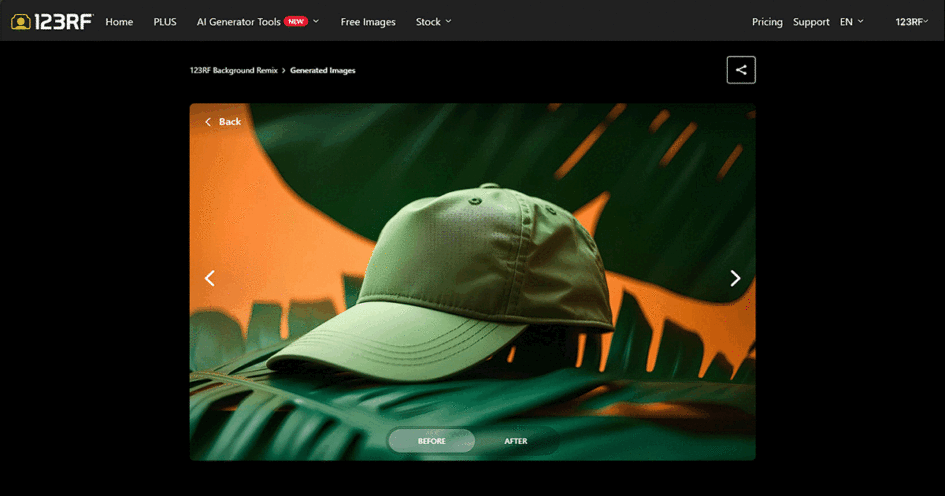Select the AFTER toggle option

(x=516, y=441)
